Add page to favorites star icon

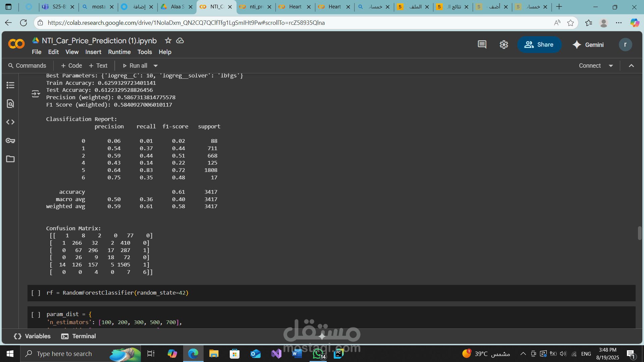[x=571, y=22]
